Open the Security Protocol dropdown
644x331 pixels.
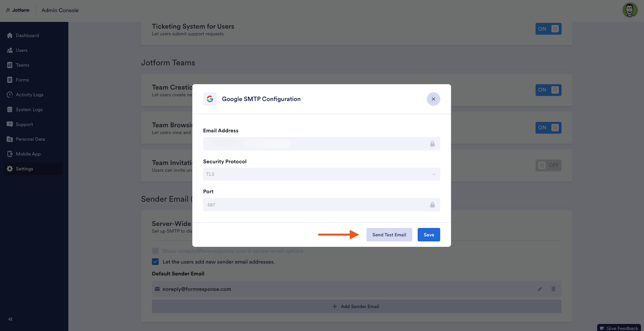321,174
